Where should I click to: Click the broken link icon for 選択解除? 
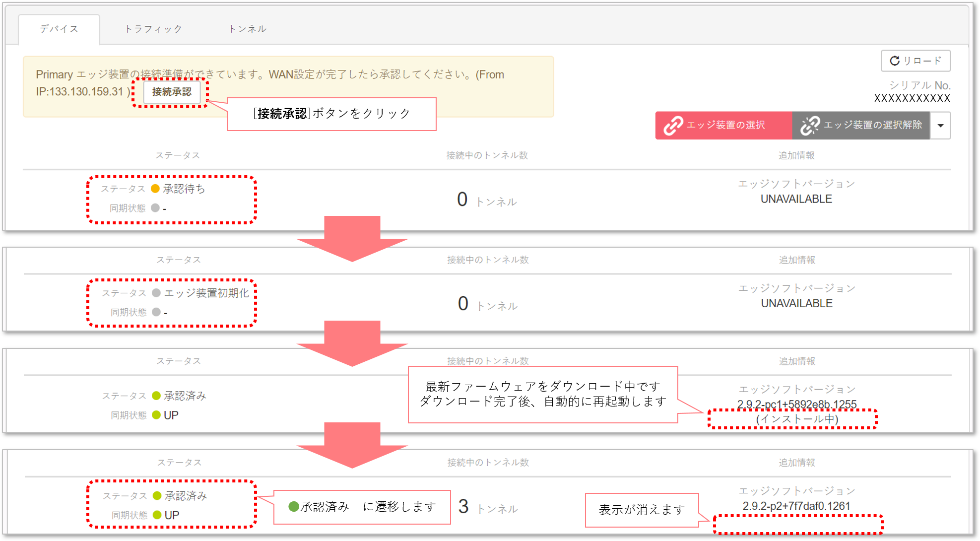810,126
